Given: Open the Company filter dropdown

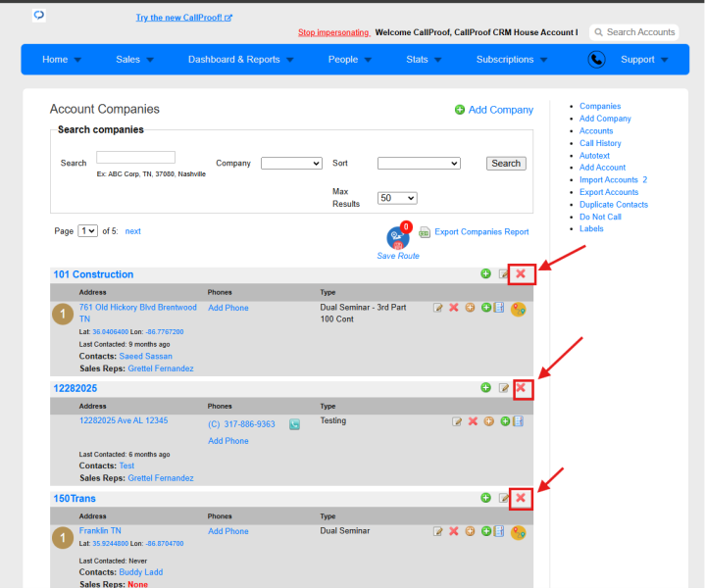Looking at the screenshot, I should click(292, 164).
